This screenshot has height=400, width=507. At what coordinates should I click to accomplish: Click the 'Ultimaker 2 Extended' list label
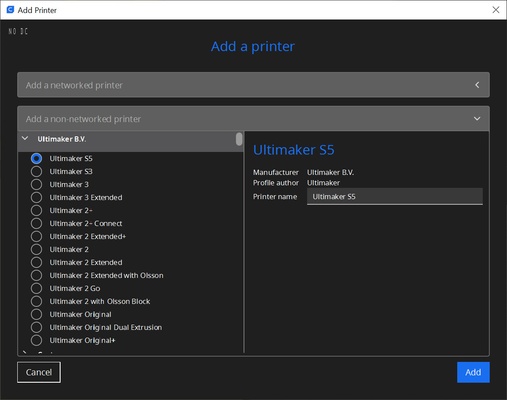coord(86,262)
